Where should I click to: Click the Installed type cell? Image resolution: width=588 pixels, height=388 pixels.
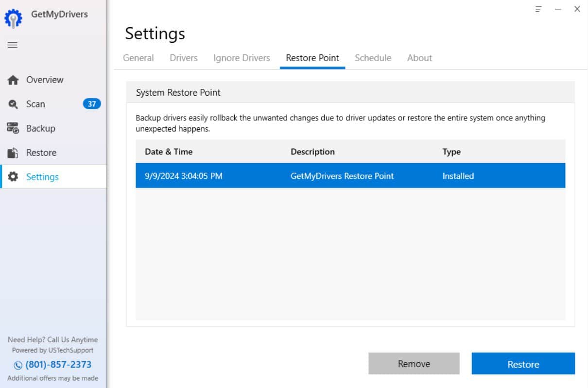coord(458,176)
